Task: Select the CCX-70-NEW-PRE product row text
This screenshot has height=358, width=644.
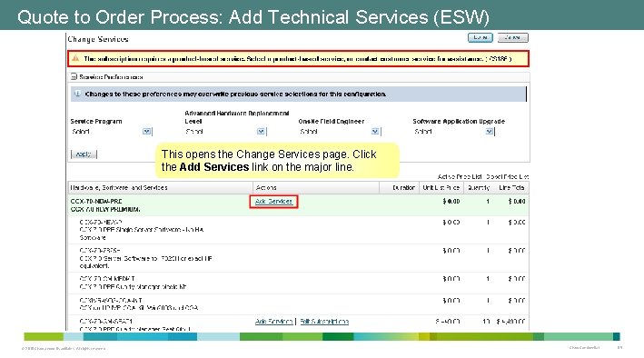Action: coord(96,202)
